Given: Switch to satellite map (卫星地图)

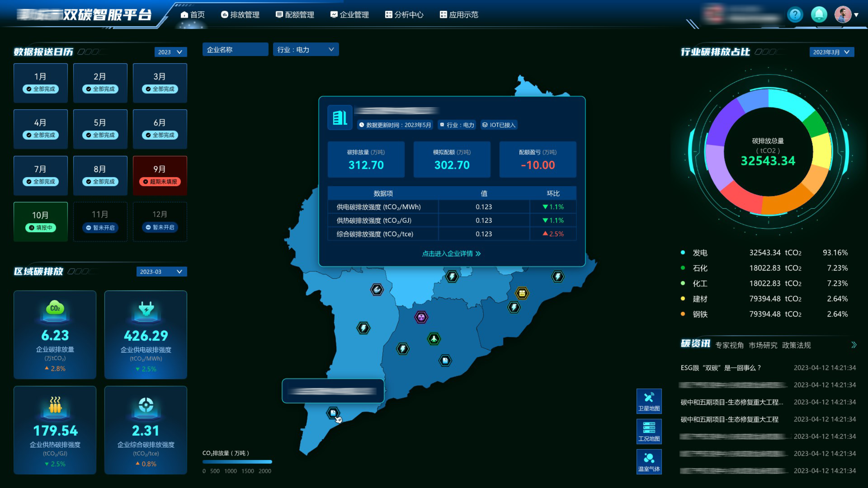Looking at the screenshot, I should click(649, 401).
